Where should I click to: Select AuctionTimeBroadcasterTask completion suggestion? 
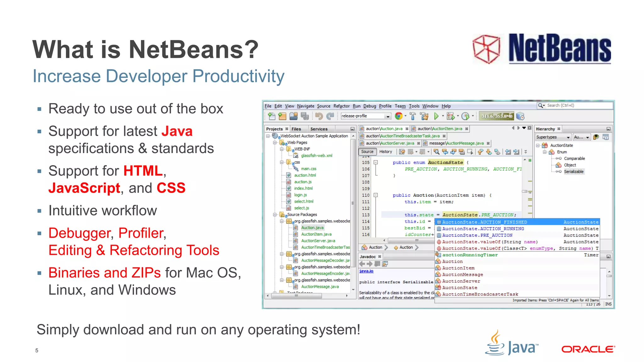coord(517,294)
